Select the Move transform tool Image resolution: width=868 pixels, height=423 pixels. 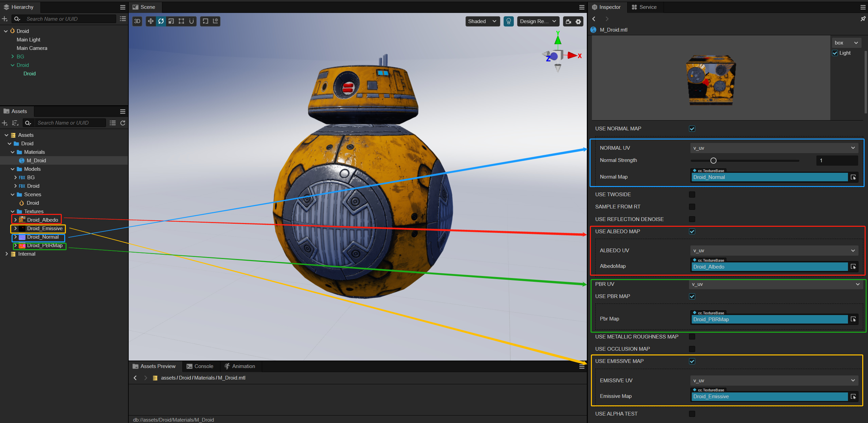[150, 21]
